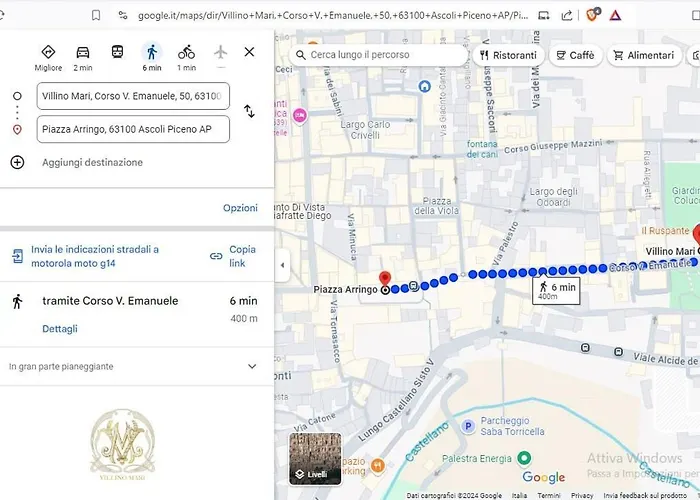
Task: Click the plus icon to add destination
Action: pyautogui.click(x=17, y=162)
